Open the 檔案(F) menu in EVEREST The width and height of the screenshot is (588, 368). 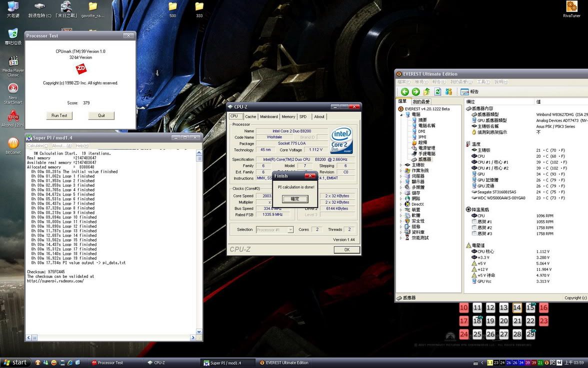[x=404, y=82]
